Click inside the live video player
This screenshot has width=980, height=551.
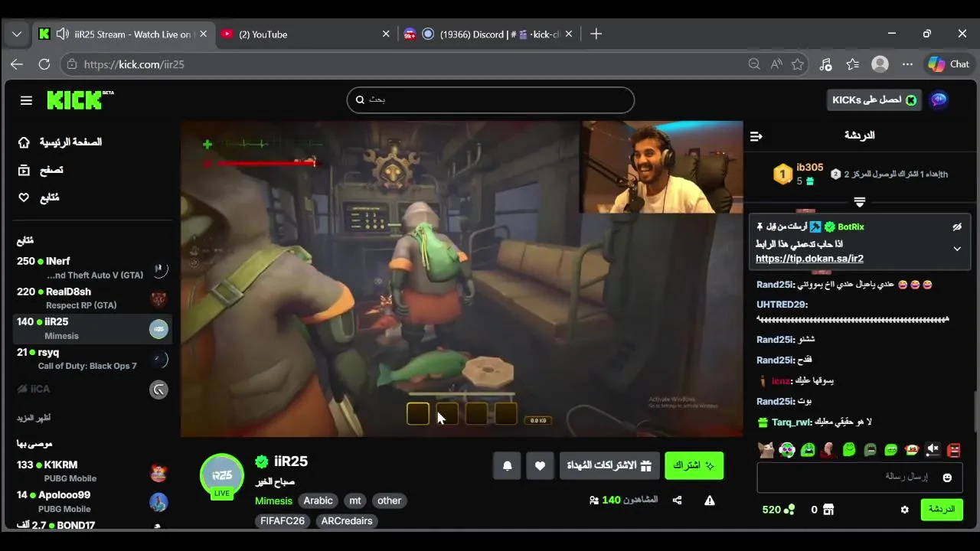point(462,279)
